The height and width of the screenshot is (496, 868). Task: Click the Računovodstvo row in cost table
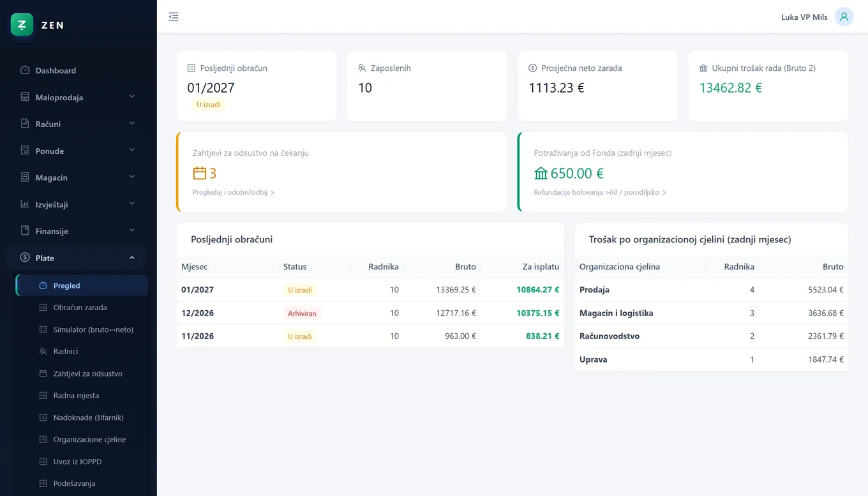click(712, 336)
